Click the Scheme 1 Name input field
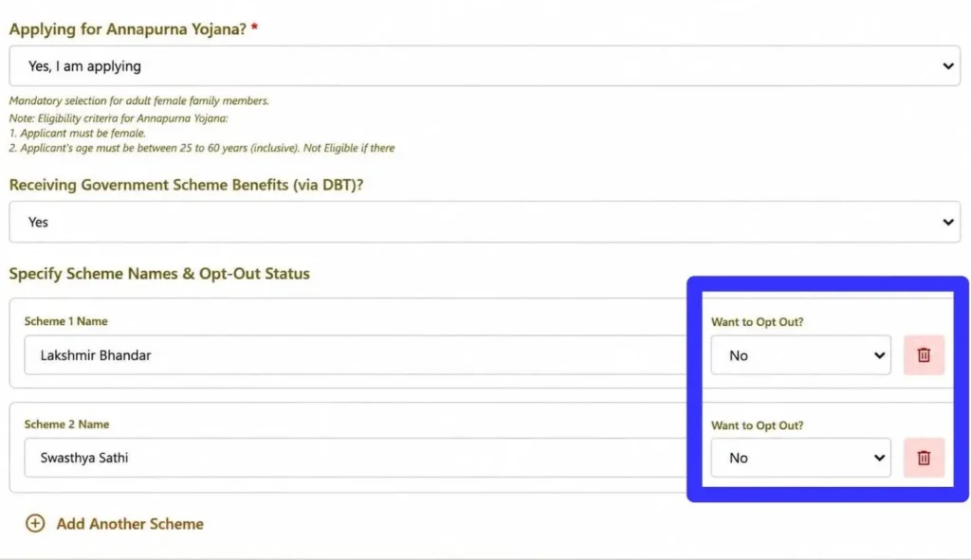Viewport: 971px width, 560px height. pos(356,355)
